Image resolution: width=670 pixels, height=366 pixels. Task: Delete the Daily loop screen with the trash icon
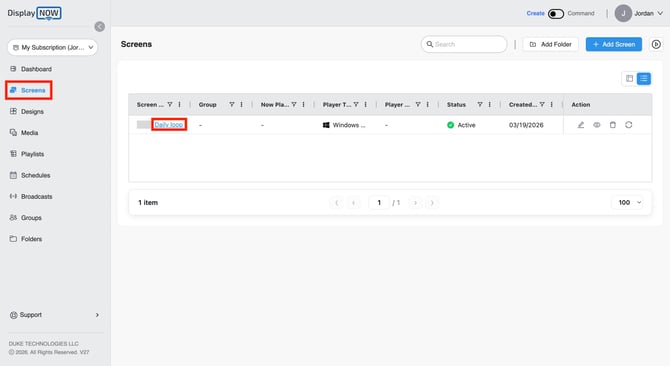613,125
